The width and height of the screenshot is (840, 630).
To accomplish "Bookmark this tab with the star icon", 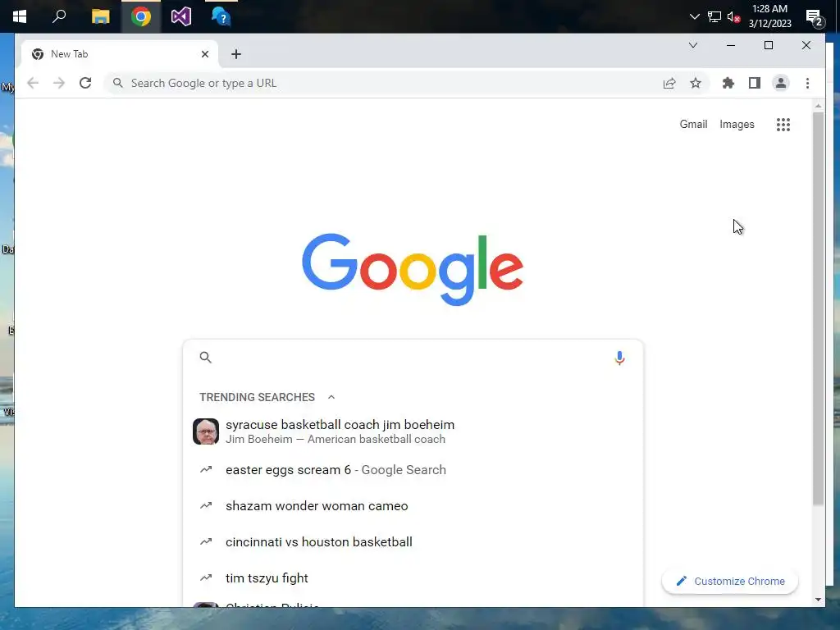I will pyautogui.click(x=696, y=83).
